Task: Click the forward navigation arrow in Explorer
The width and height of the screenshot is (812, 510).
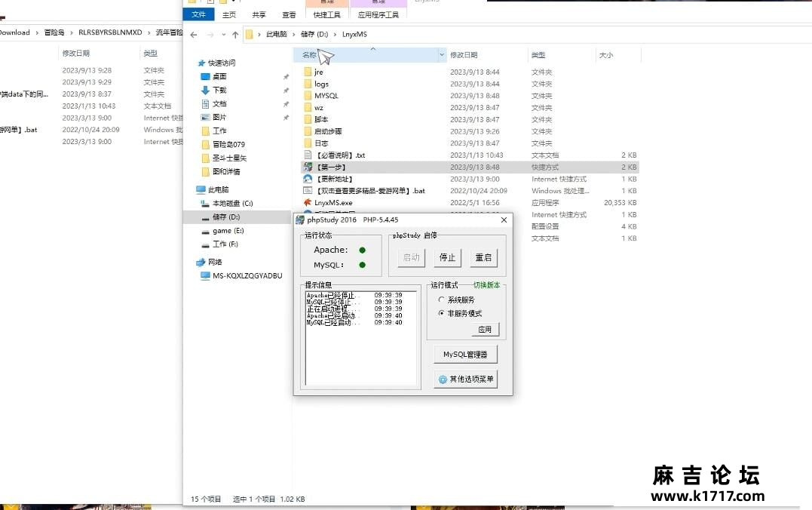Action: pos(210,35)
